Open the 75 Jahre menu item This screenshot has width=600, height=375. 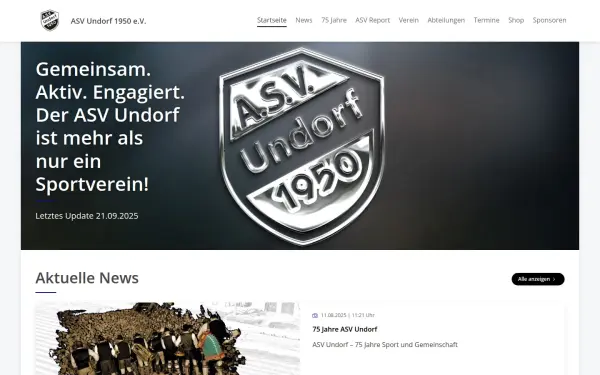click(334, 20)
